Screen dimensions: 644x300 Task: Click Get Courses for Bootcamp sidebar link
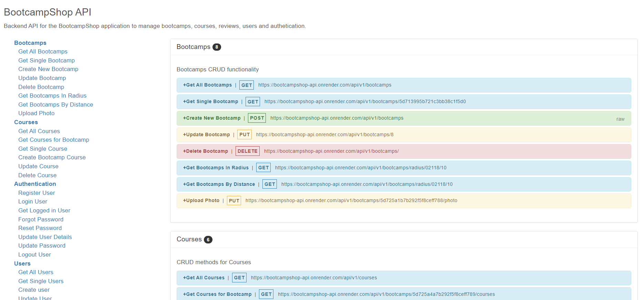coord(54,140)
